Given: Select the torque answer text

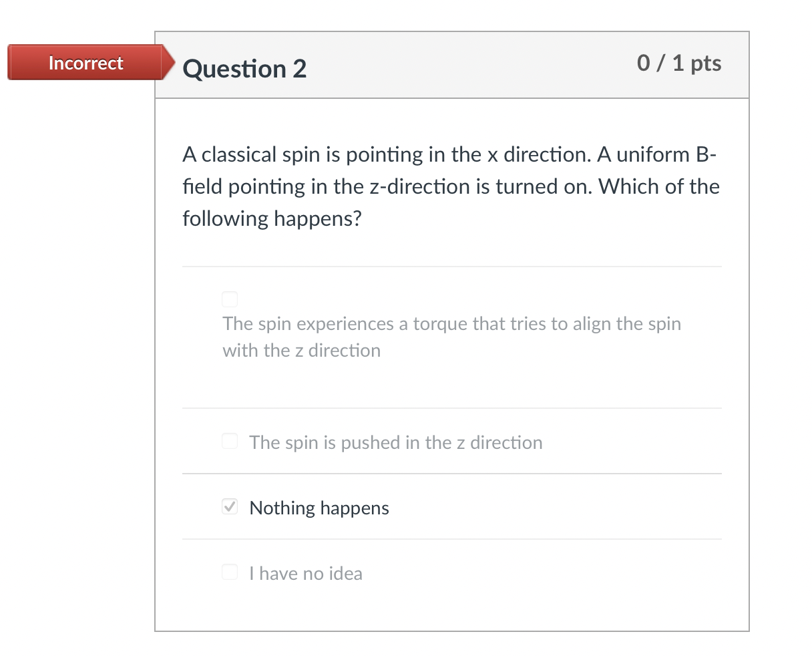Looking at the screenshot, I should 451,337.
